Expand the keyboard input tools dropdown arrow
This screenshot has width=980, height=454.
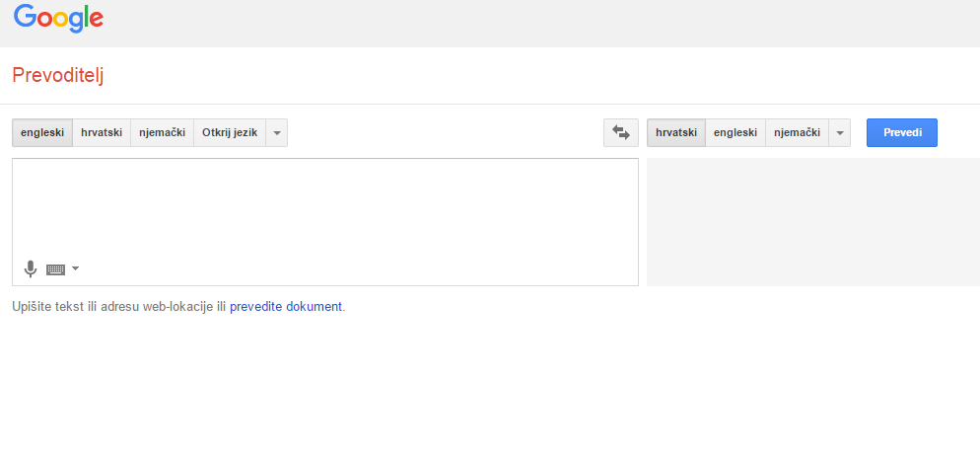pos(75,268)
